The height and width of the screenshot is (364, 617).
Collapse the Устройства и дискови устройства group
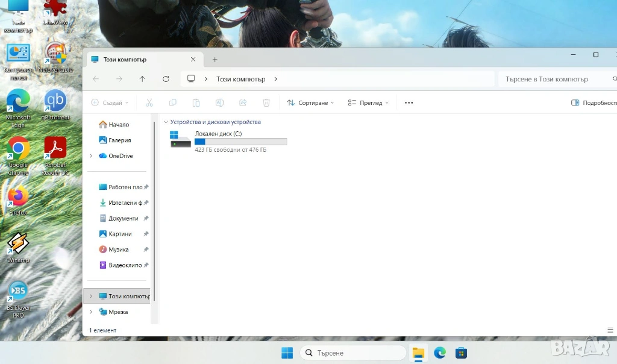pyautogui.click(x=166, y=122)
